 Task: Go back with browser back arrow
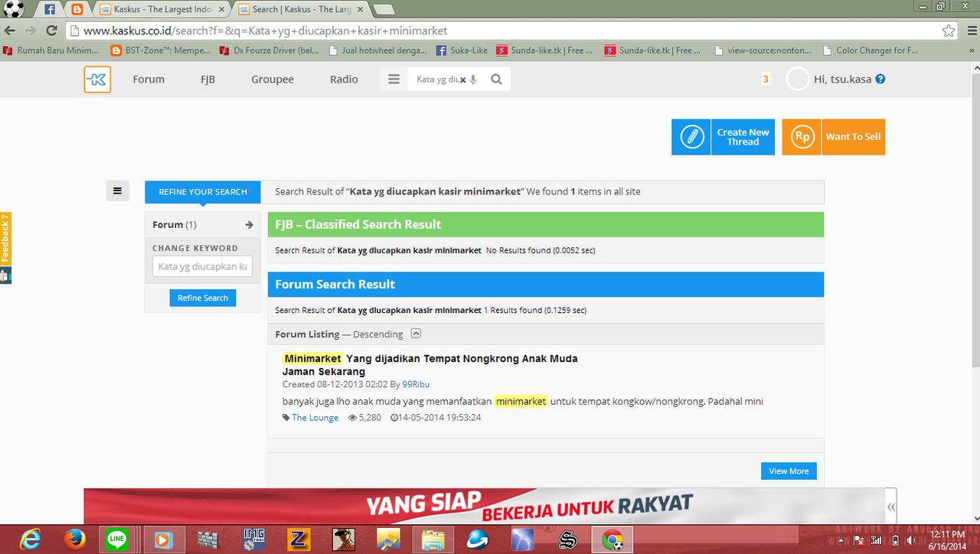point(10,31)
